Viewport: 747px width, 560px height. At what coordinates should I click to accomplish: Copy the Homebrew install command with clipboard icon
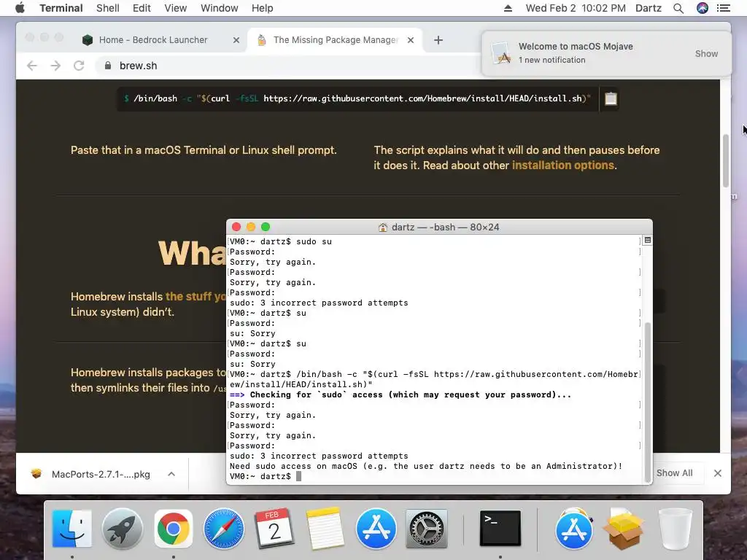[611, 98]
